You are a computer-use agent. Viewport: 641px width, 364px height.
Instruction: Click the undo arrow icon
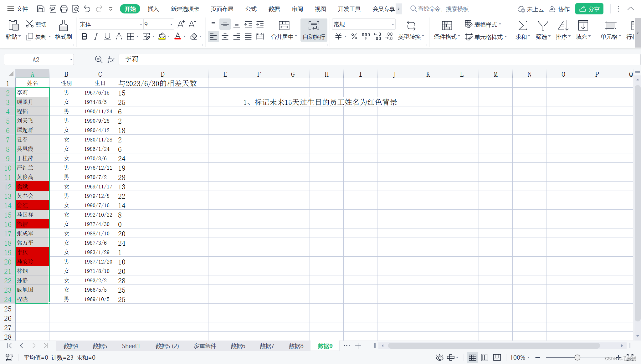(87, 9)
